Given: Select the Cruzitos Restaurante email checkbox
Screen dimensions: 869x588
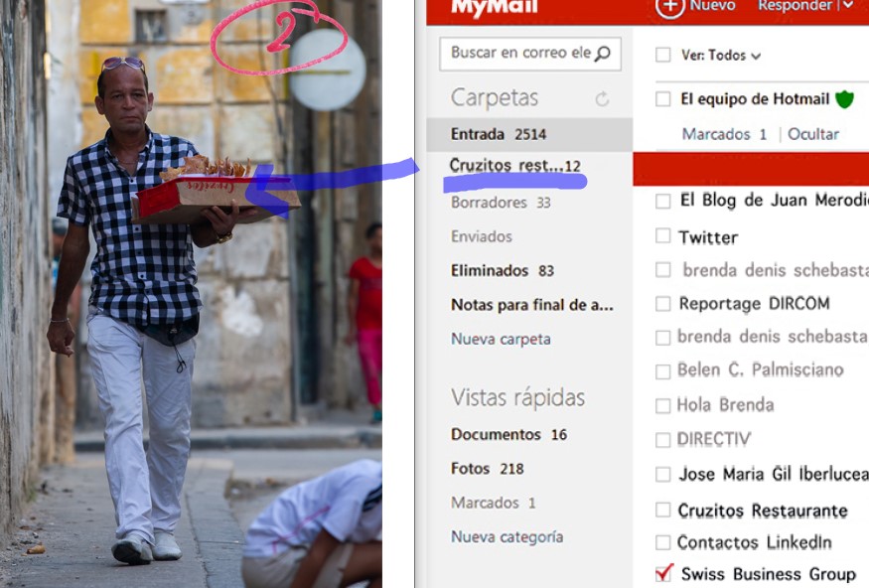Looking at the screenshot, I should 662,511.
